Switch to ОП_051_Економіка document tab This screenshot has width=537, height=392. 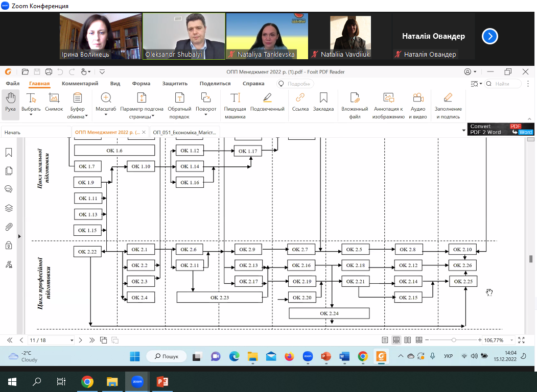point(184,132)
